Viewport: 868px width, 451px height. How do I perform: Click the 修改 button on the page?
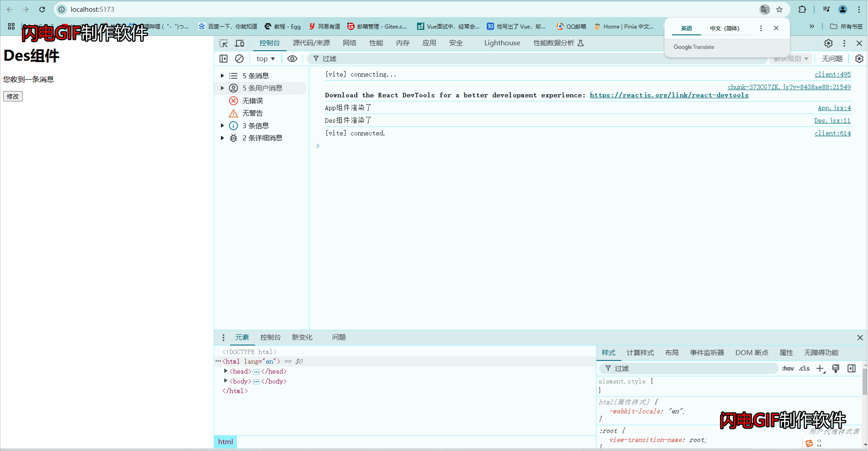13,96
